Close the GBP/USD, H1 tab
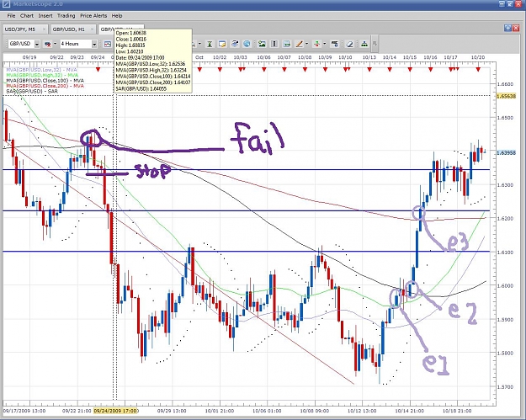526x420 pixels. [x=93, y=29]
